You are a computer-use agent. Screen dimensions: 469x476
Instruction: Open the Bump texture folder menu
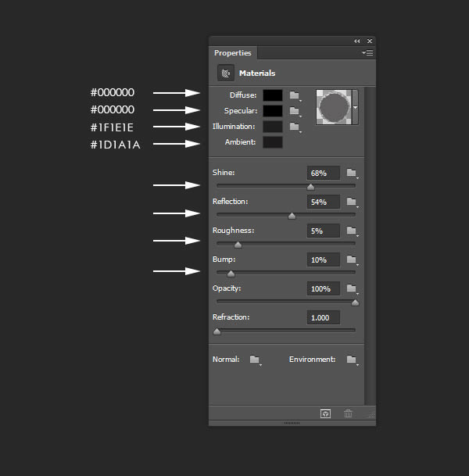352,259
